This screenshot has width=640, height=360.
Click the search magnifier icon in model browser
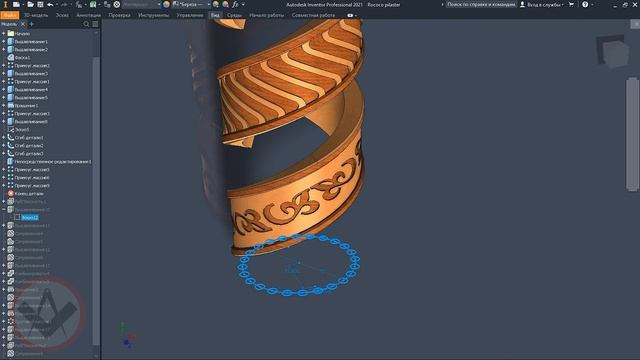pos(86,24)
